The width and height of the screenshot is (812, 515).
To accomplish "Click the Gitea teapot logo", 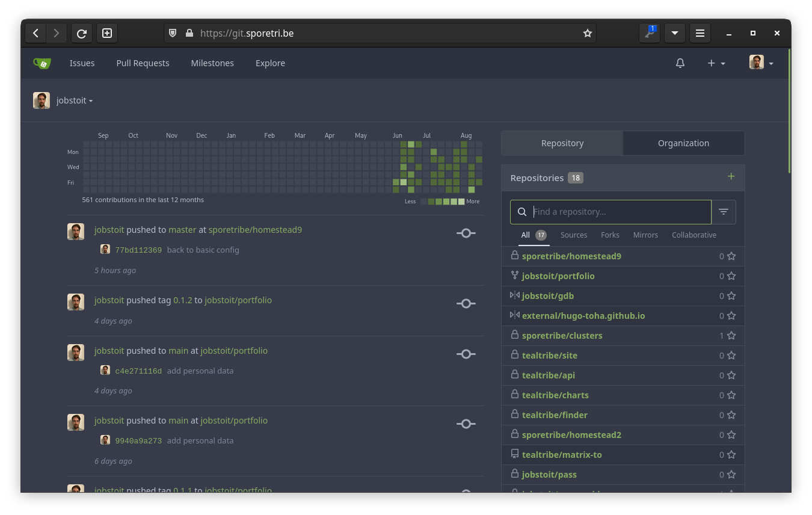I will pyautogui.click(x=42, y=63).
